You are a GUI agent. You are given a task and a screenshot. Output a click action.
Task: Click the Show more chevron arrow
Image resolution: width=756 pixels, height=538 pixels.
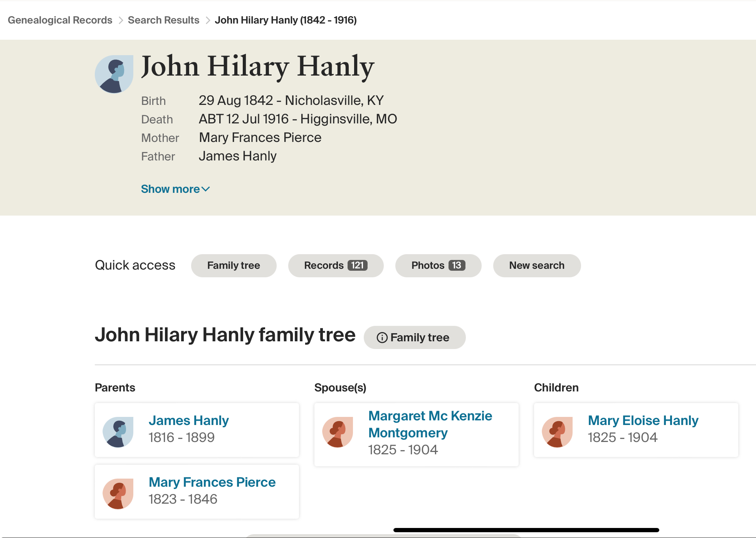tap(206, 189)
